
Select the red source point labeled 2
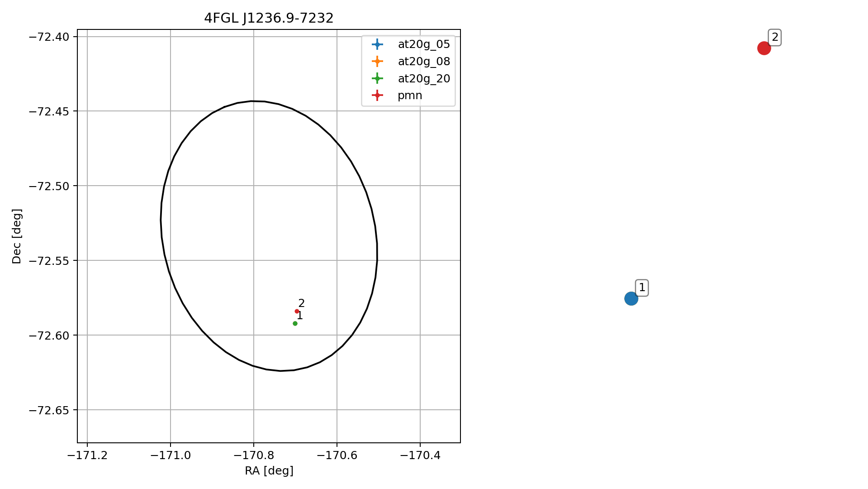[297, 311]
